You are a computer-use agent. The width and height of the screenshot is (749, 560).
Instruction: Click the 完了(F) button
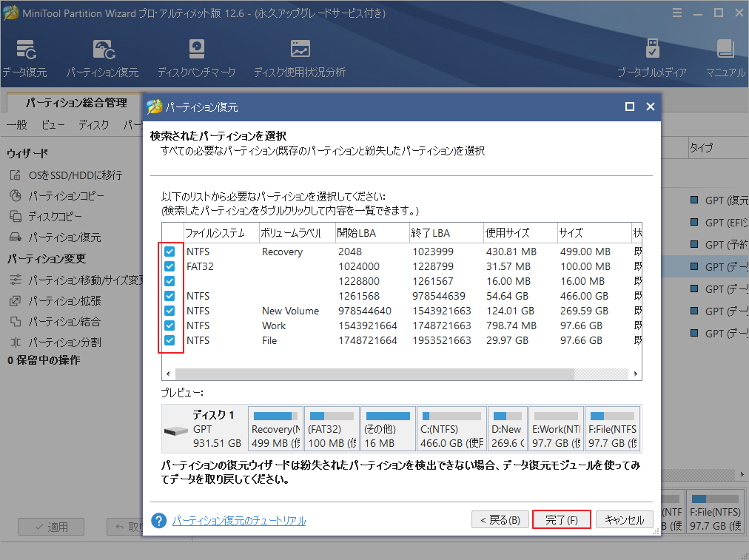(x=561, y=519)
